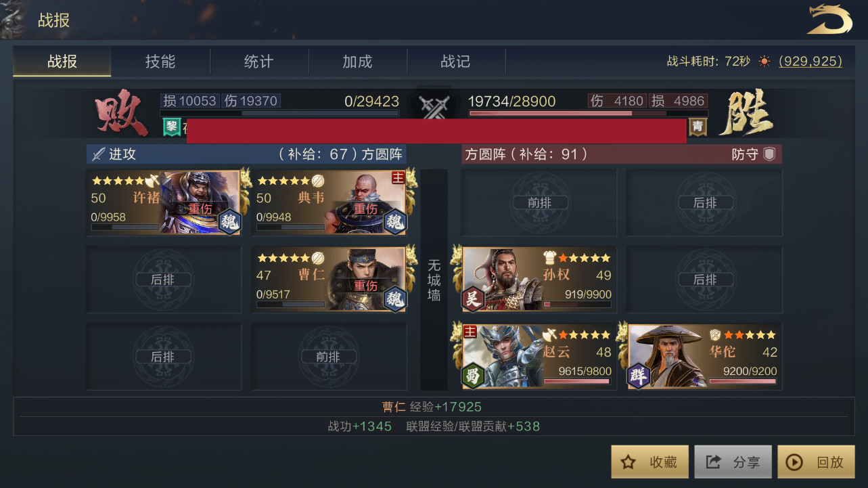Open the 战记 tab
The height and width of the screenshot is (488, 868).
pyautogui.click(x=455, y=62)
